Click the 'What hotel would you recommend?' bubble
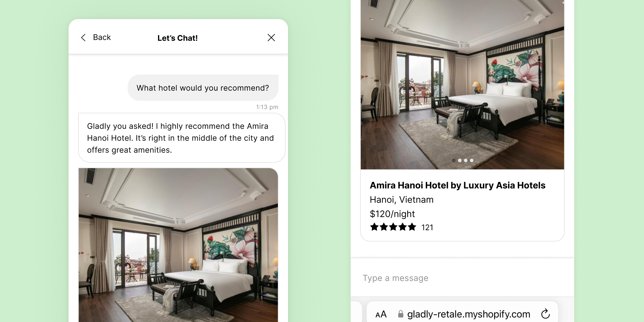The height and width of the screenshot is (322, 644). tap(203, 88)
